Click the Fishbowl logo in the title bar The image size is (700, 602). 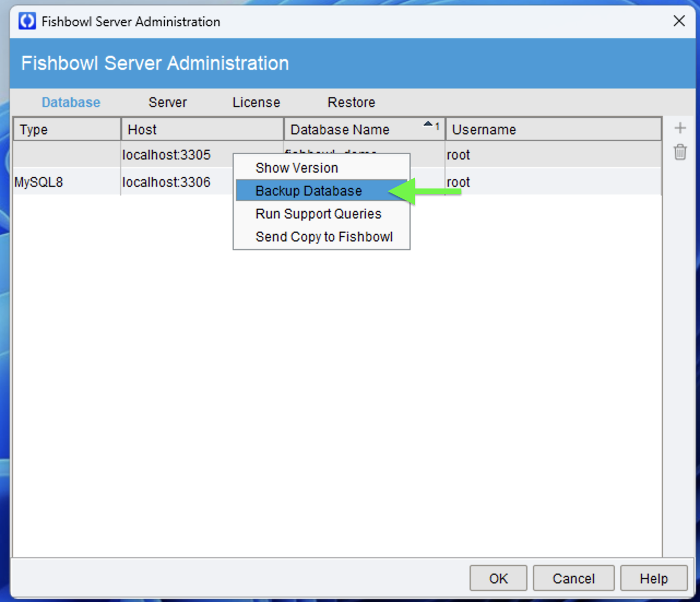click(x=26, y=21)
